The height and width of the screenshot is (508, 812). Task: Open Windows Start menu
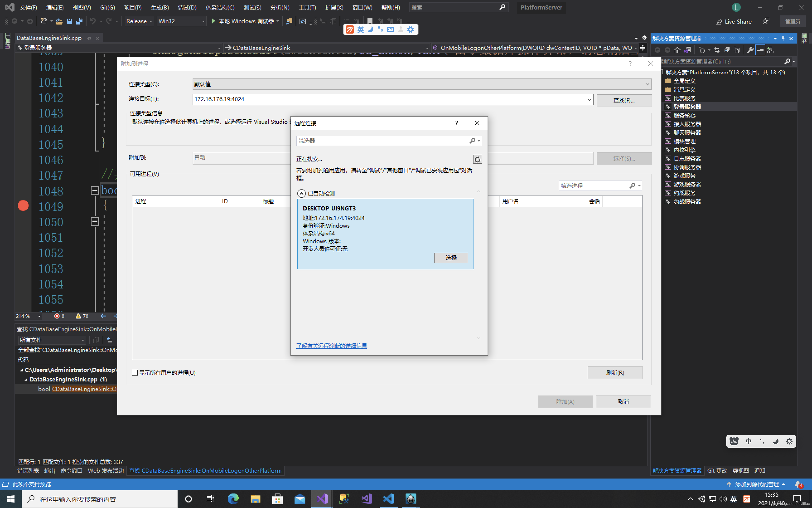(x=11, y=499)
